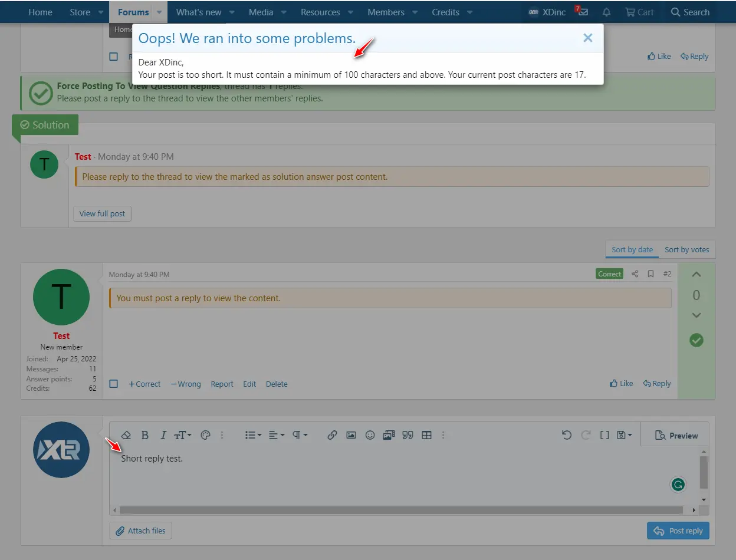Open the Store nav item
The width and height of the screenshot is (736, 560).
click(x=80, y=12)
